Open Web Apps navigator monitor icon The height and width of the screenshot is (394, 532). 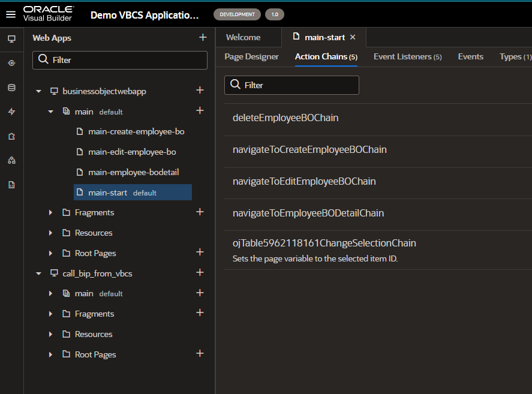tap(11, 38)
